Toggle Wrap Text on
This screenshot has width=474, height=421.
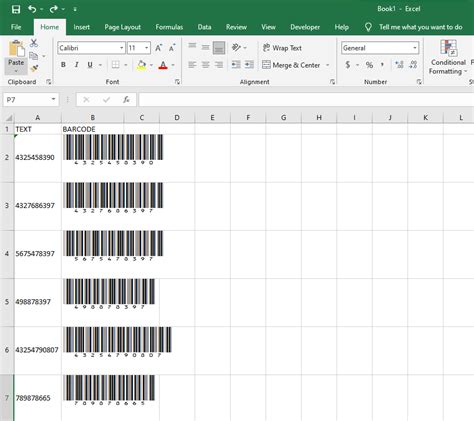click(x=282, y=48)
